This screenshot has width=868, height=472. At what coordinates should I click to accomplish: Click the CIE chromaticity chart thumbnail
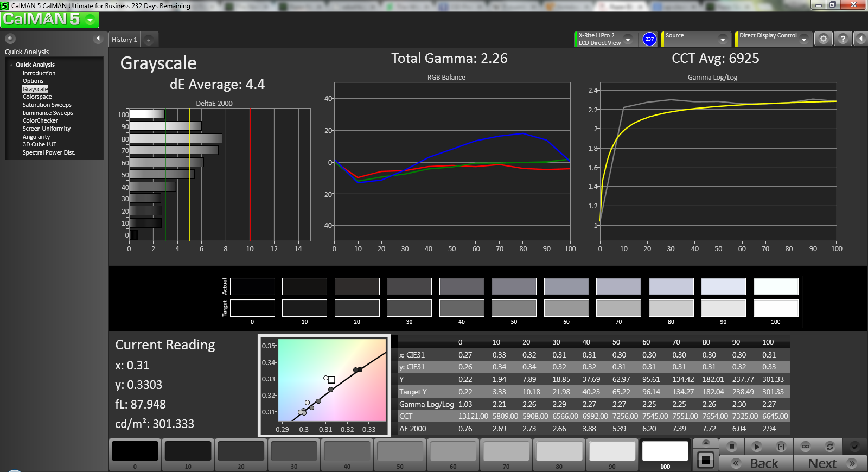pyautogui.click(x=324, y=386)
